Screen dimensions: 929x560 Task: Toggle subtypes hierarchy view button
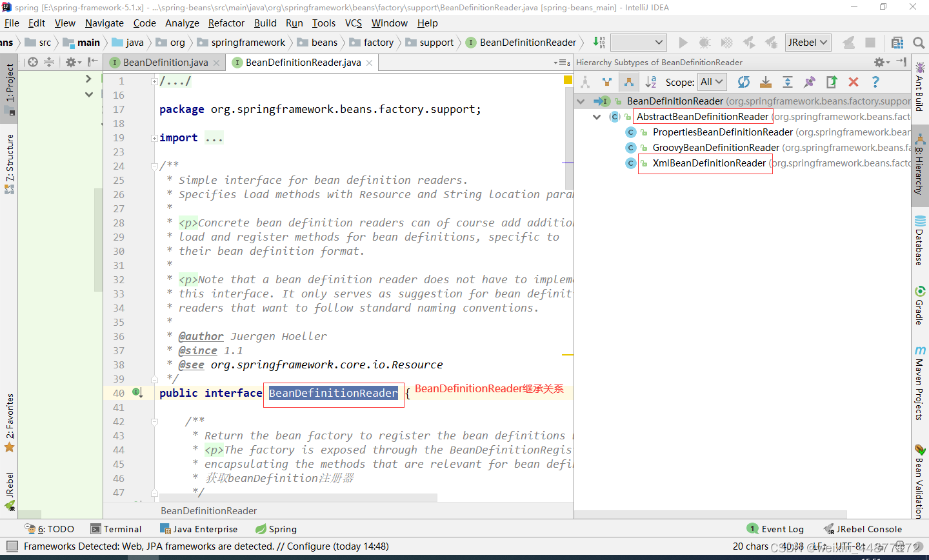[629, 82]
